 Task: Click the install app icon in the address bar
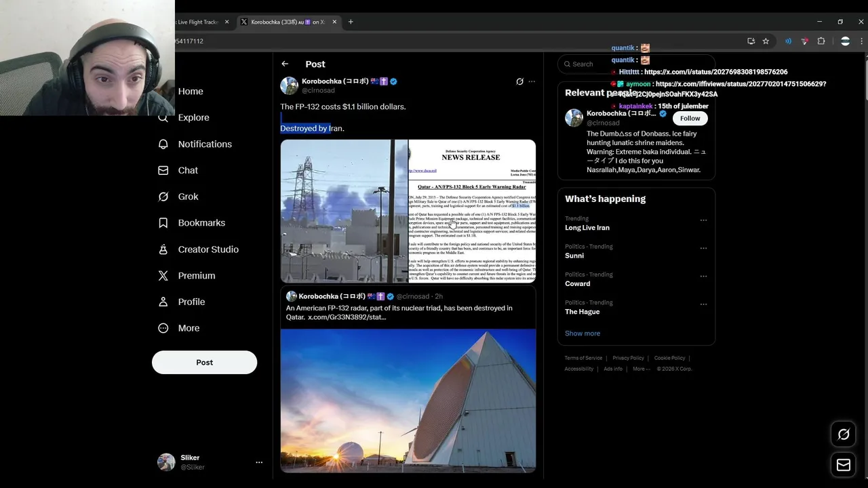coord(751,41)
